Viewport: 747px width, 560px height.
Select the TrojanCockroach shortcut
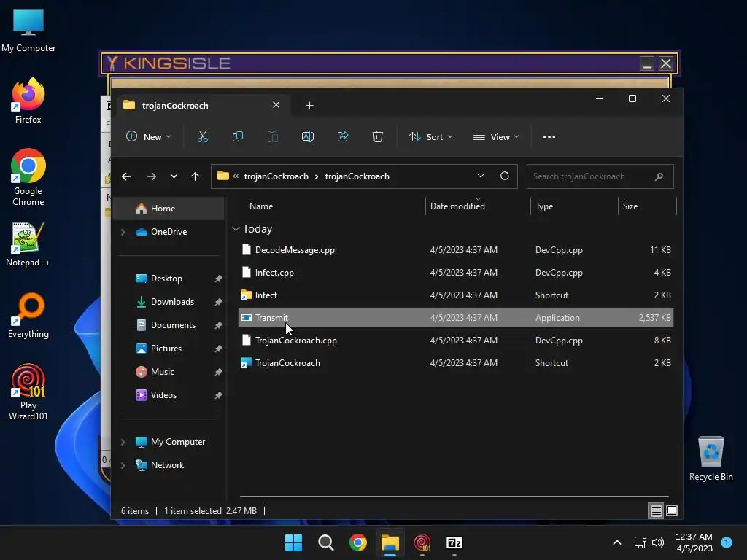pyautogui.click(x=455, y=363)
